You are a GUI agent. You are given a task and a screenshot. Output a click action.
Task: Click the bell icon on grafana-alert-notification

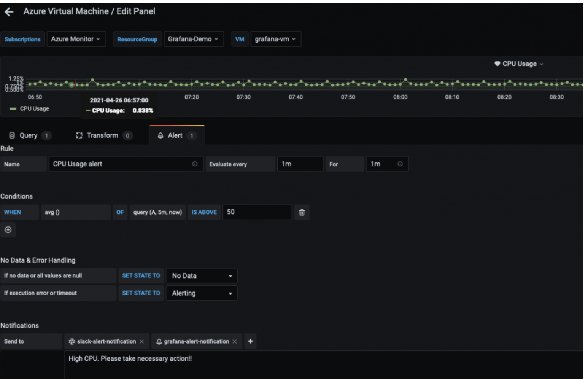point(159,341)
